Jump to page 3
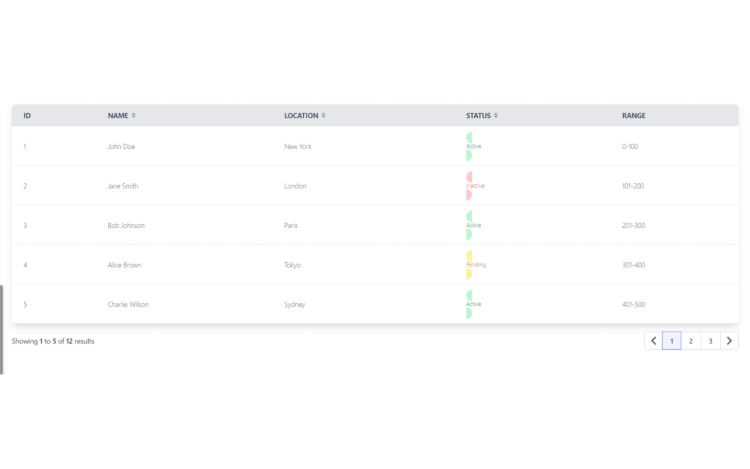This screenshot has width=750, height=469. 710,341
